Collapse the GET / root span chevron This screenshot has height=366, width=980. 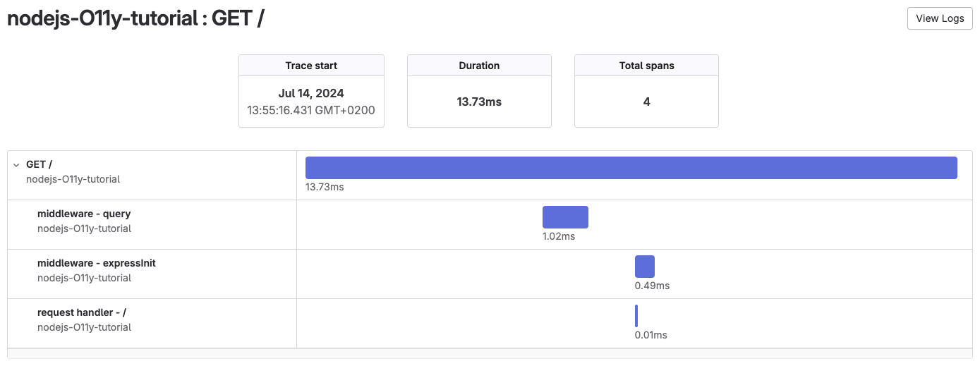(x=16, y=164)
